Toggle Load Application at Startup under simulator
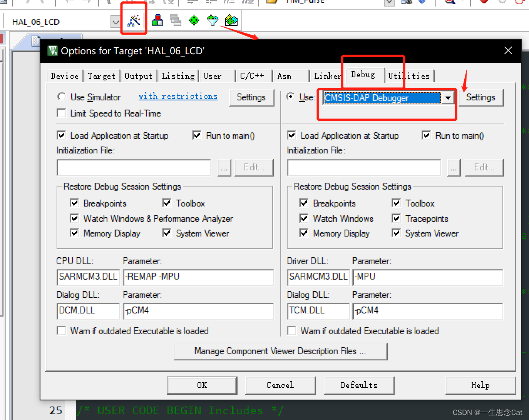Image resolution: width=529 pixels, height=420 pixels. [x=61, y=135]
